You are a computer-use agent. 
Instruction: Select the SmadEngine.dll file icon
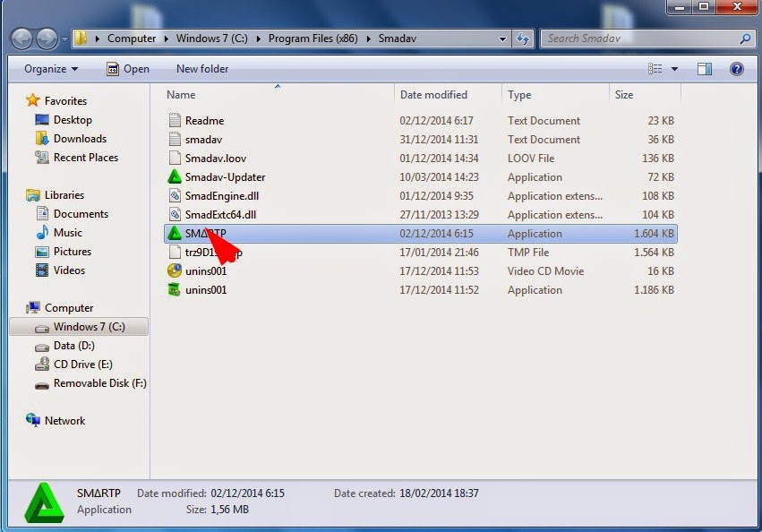pos(175,196)
